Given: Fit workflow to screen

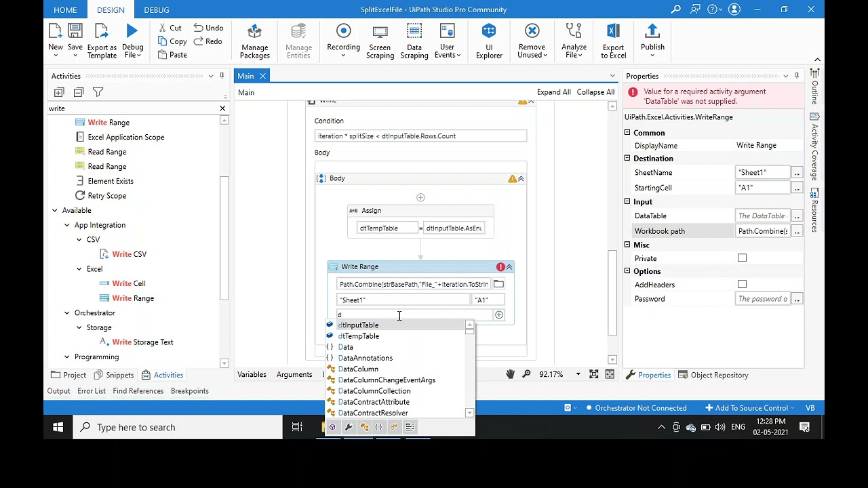Looking at the screenshot, I should click(x=594, y=374).
